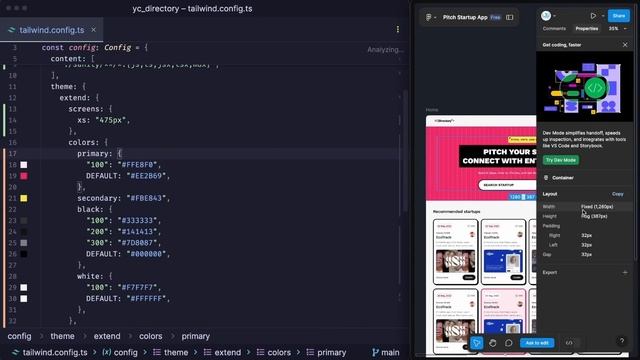Open the black DEFAULT #000000 swatch

[x=24, y=254]
